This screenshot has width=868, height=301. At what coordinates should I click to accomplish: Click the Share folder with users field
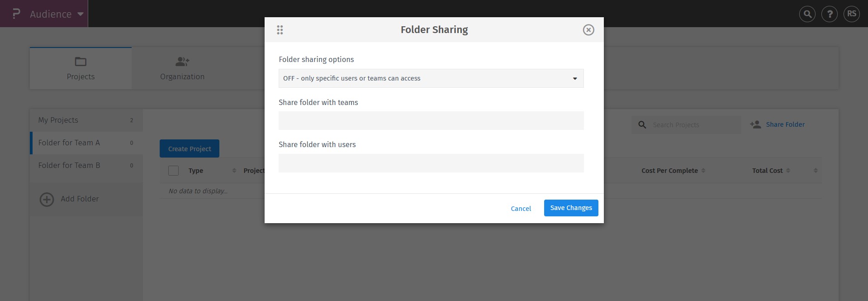431,163
